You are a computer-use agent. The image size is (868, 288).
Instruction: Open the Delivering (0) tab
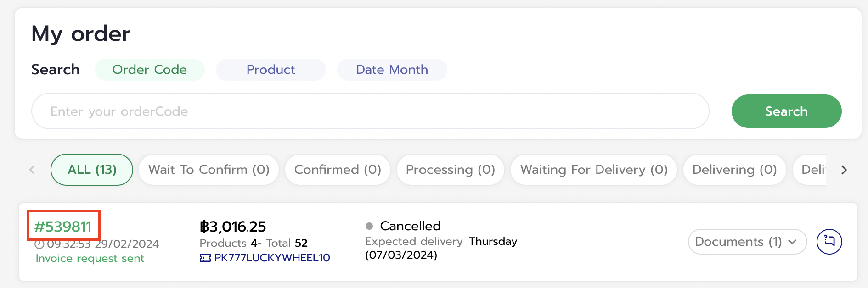click(735, 170)
